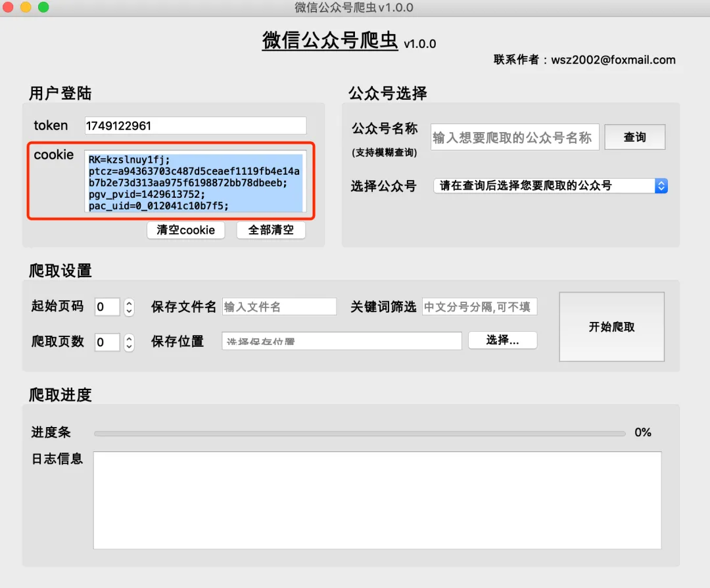Click 选择... to choose the save location
Viewport: 710px width, 588px height.
pyautogui.click(x=503, y=340)
